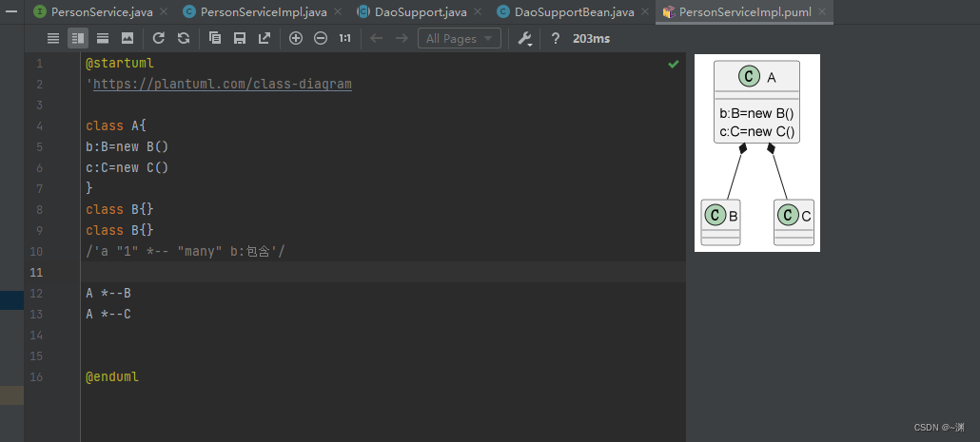
Task: Show preview only image view
Action: click(127, 39)
